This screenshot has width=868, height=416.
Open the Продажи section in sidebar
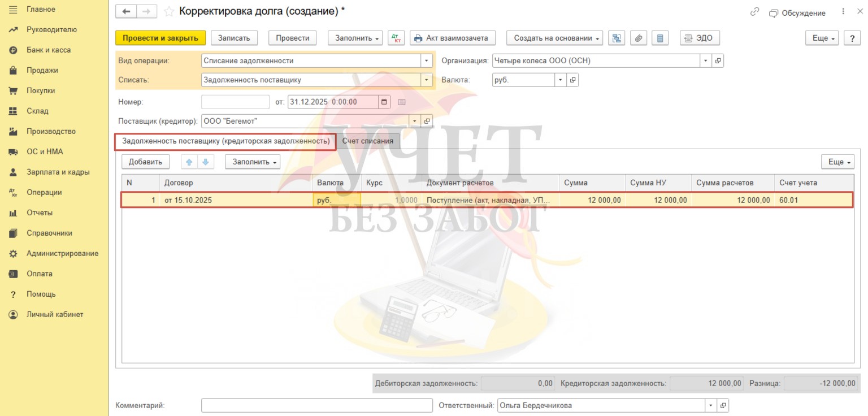(x=42, y=70)
